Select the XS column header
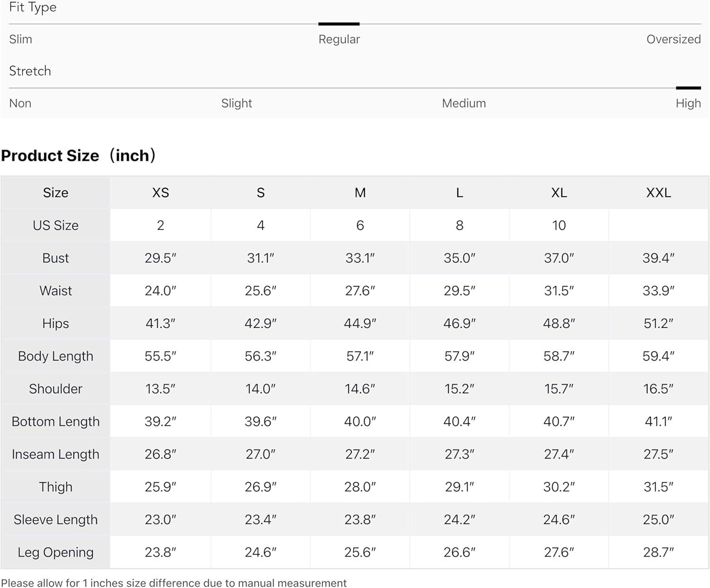Image resolution: width=710 pixels, height=588 pixels. pos(160,193)
